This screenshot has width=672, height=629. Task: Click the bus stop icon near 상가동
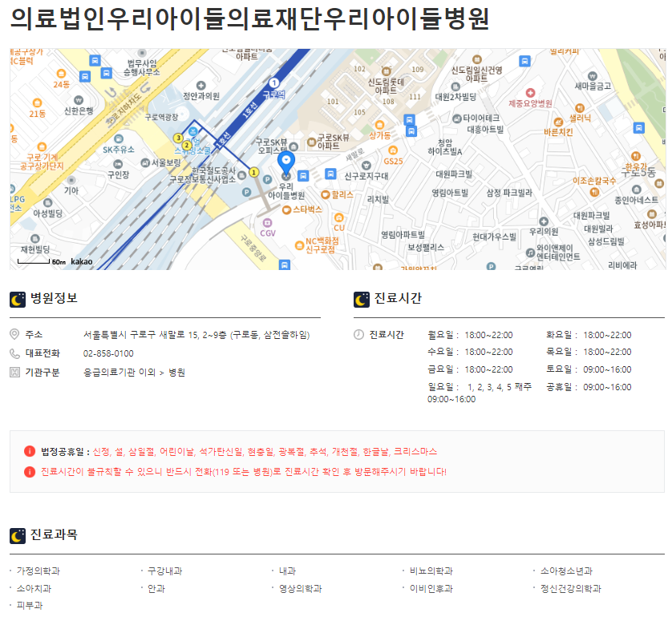411,120
